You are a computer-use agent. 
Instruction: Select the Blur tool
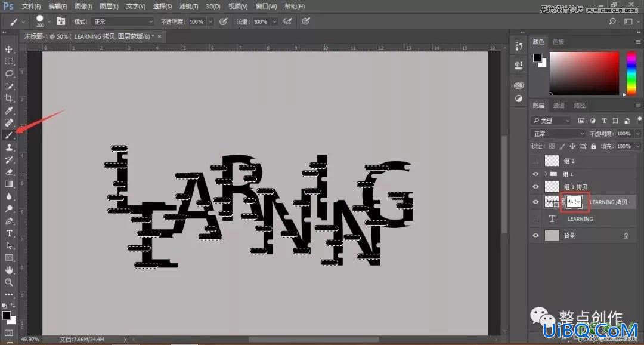(8, 196)
